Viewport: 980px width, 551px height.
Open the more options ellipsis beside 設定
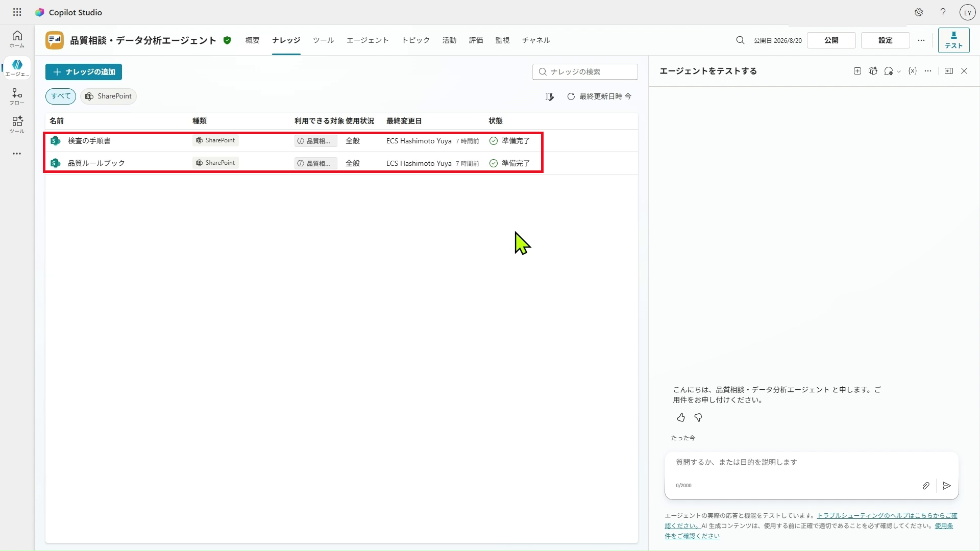[x=921, y=40]
